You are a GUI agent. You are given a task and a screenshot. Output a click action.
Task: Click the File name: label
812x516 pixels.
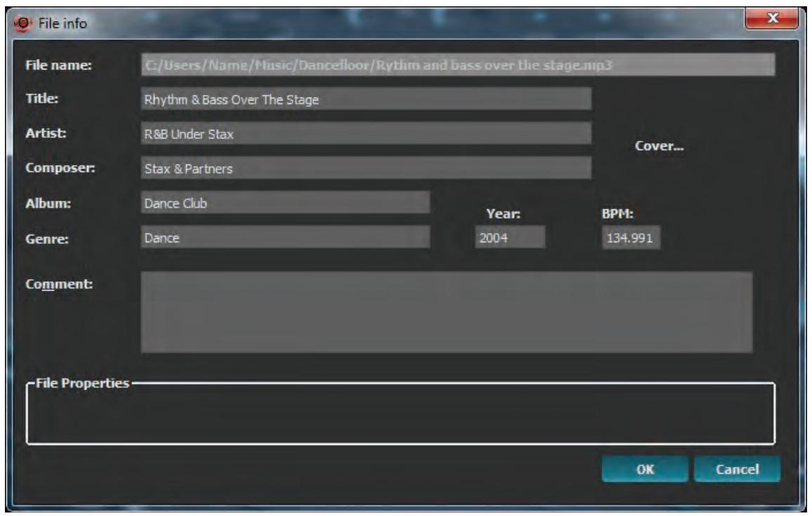coord(58,65)
